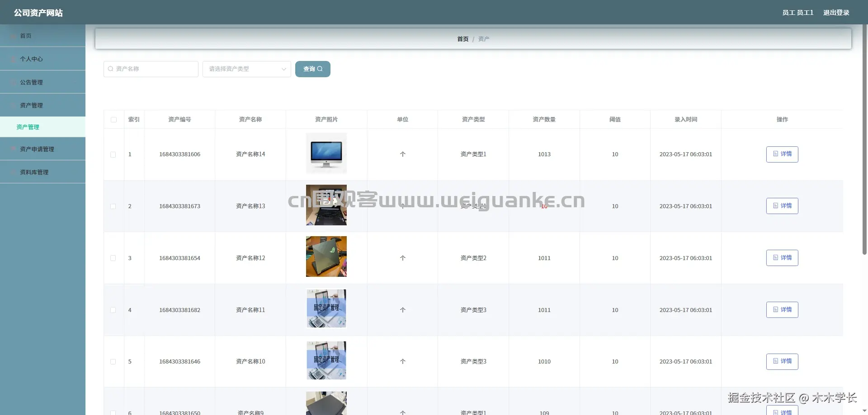868x415 pixels.
Task: Click asset number 1684303381606
Action: point(179,154)
